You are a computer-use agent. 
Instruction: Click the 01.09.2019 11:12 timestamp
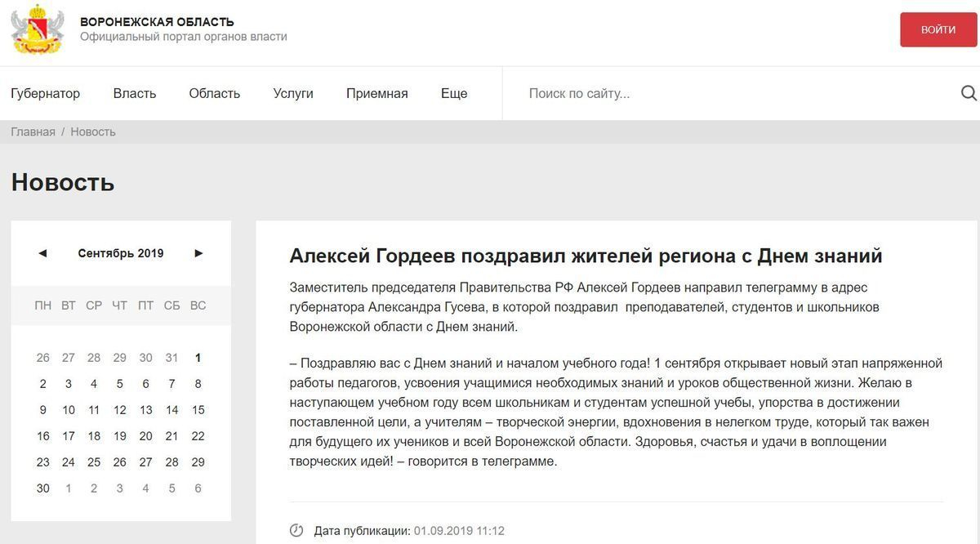click(x=459, y=531)
